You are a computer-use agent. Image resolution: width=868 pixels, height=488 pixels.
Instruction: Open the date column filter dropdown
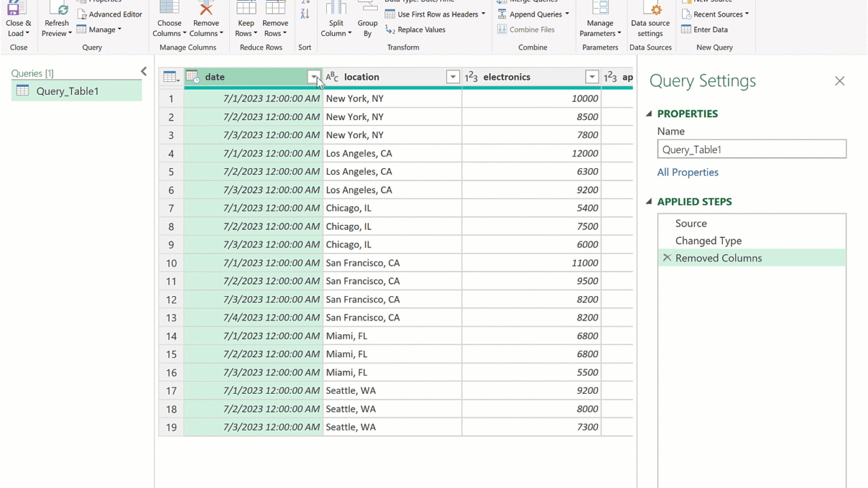[313, 77]
